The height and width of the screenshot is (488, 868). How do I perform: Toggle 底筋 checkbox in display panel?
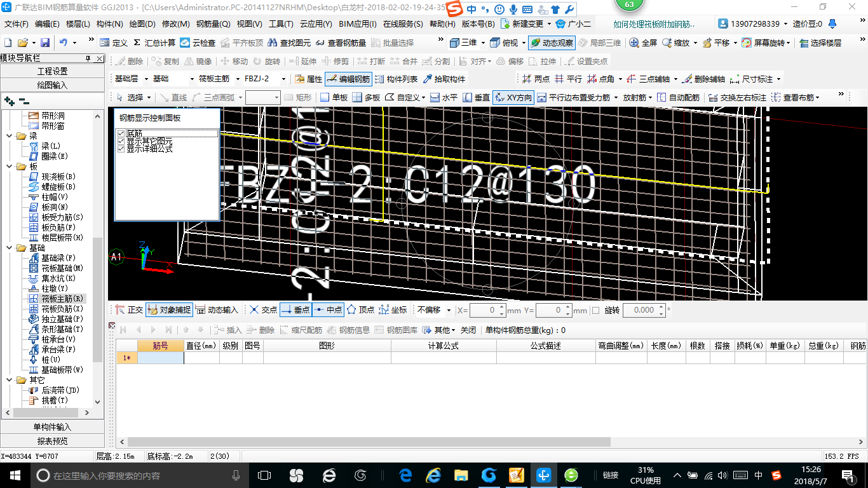[x=121, y=133]
